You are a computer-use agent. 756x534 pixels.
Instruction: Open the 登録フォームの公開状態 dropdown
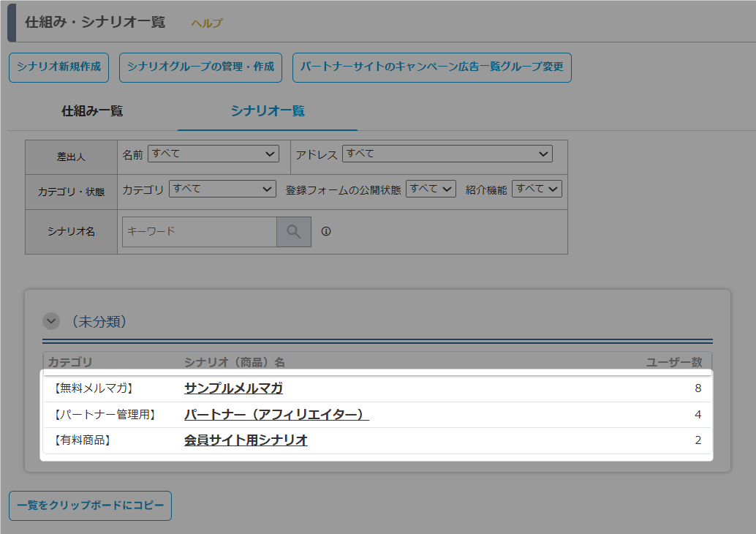(x=431, y=189)
